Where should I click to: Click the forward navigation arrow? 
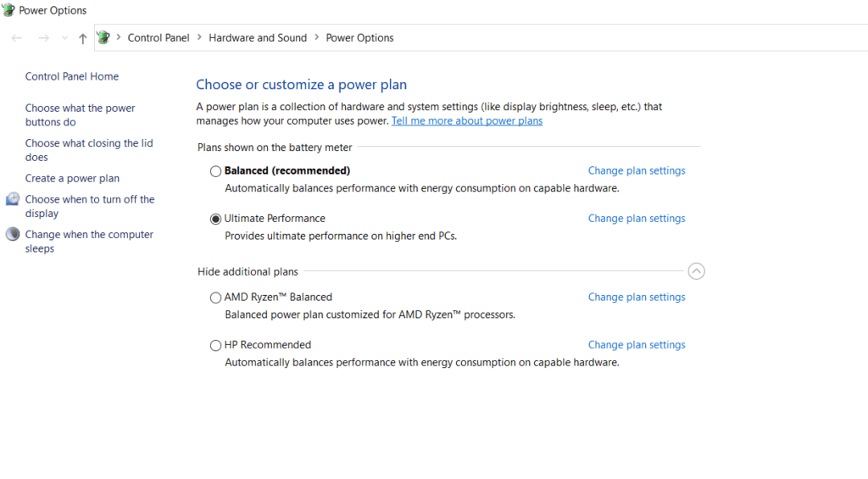click(x=44, y=38)
